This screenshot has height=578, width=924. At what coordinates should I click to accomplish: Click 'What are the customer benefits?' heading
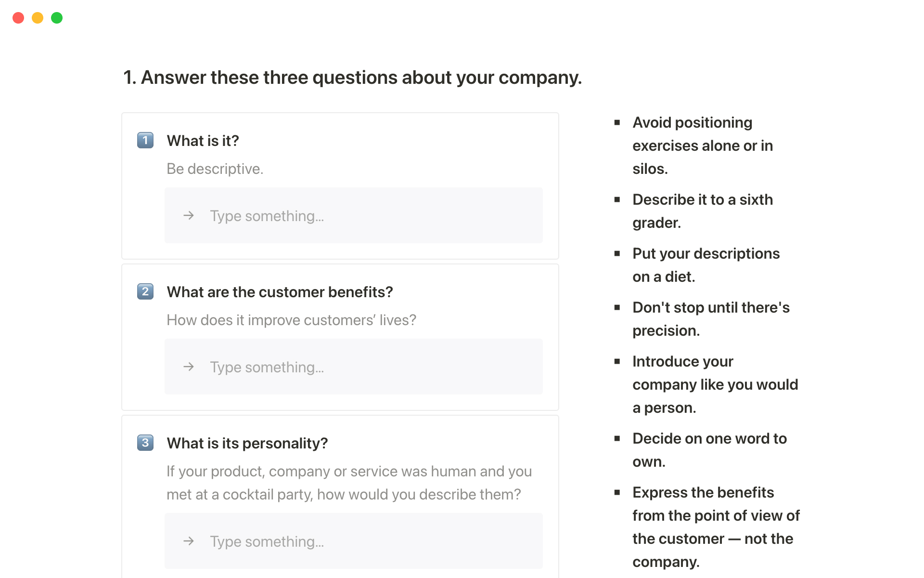pos(280,292)
